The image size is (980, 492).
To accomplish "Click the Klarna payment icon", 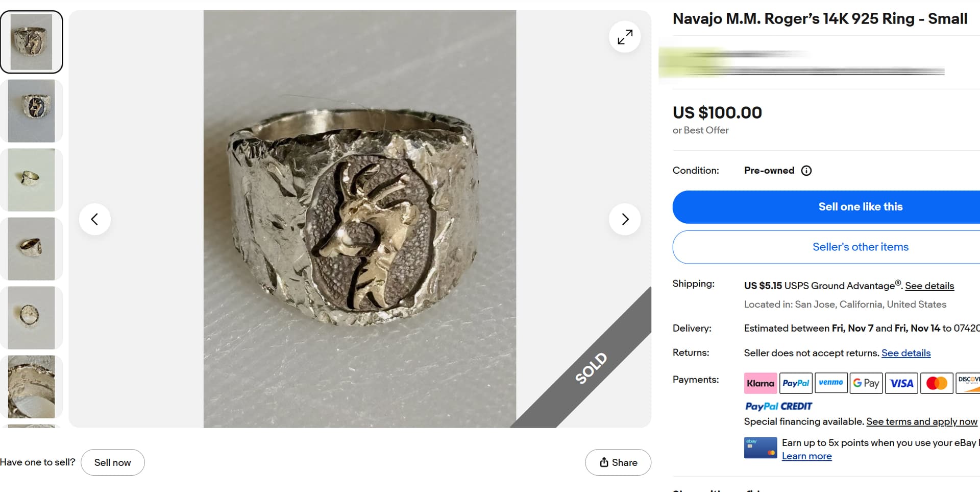I will click(761, 383).
